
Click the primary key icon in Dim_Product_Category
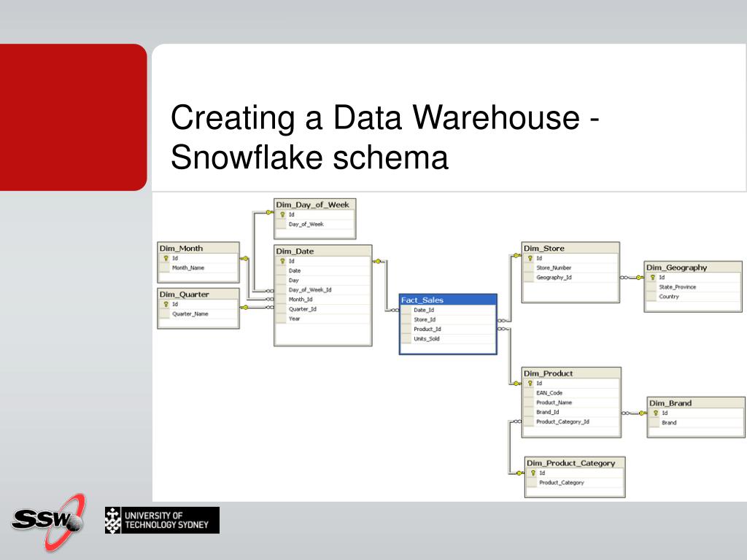tap(533, 473)
